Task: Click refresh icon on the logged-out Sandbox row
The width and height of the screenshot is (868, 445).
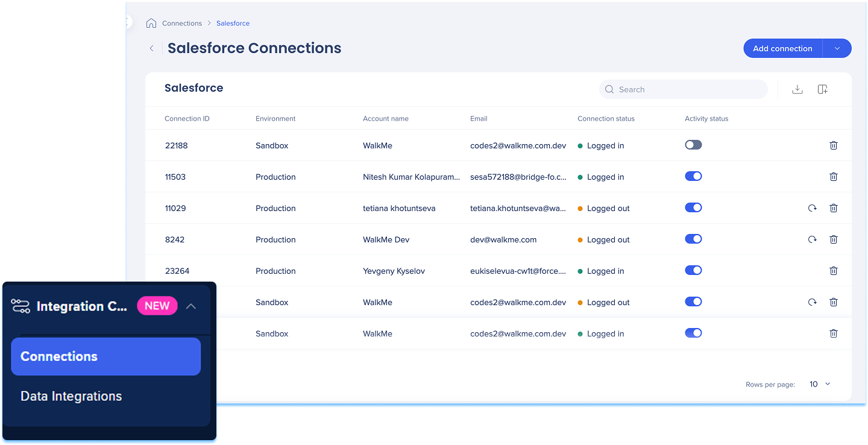Action: [x=813, y=302]
